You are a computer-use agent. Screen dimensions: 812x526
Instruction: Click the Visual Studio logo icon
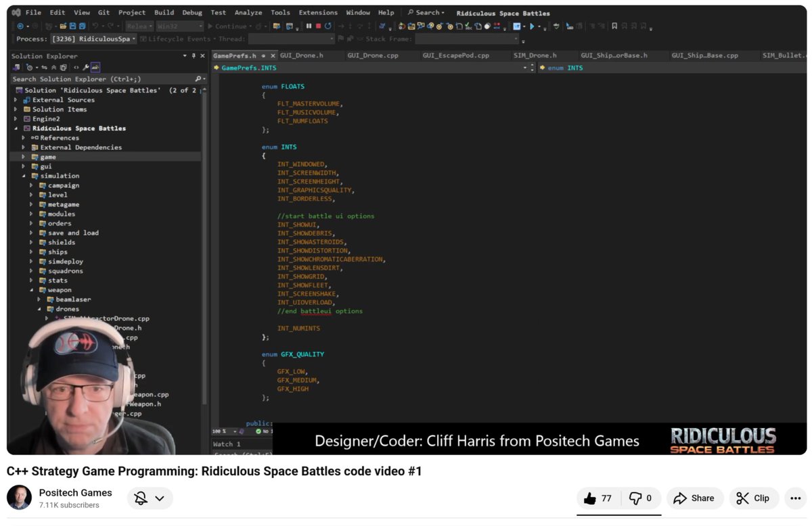click(x=16, y=12)
